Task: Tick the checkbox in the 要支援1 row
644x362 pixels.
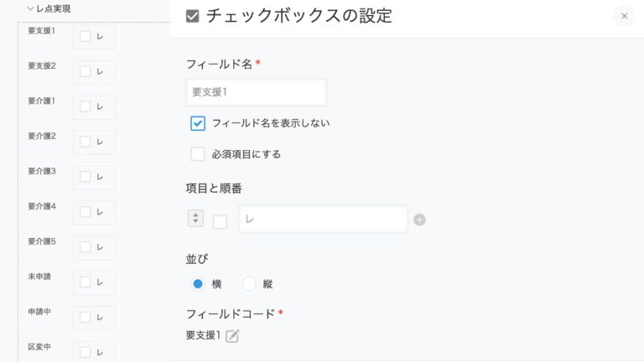Action: click(86, 36)
